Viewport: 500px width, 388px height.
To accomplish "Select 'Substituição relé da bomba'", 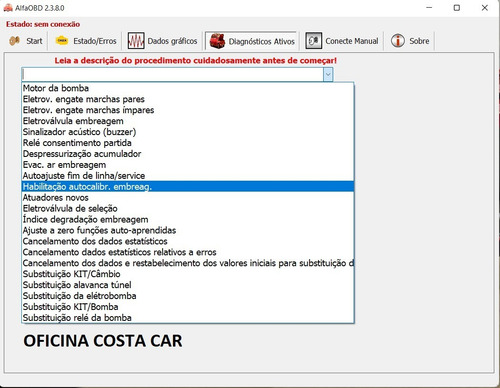I will coord(188,318).
